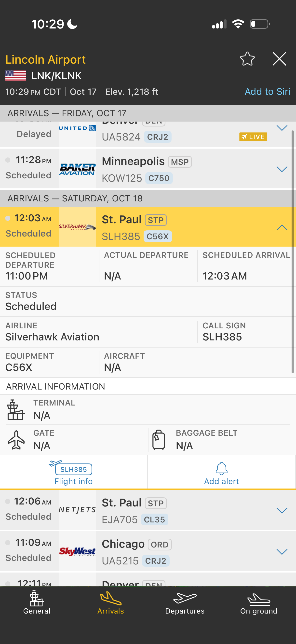This screenshot has height=644, width=296.
Task: Expand the NetJets EJA705 arrival
Action: point(282,510)
